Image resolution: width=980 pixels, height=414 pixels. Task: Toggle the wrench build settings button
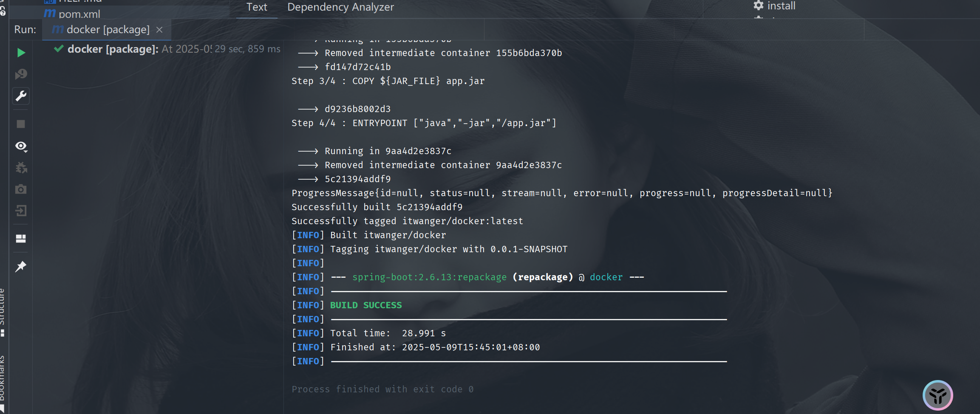coord(21,96)
